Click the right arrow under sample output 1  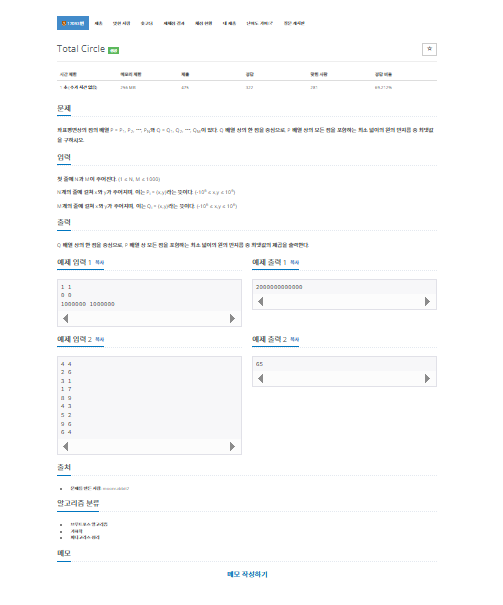point(427,301)
